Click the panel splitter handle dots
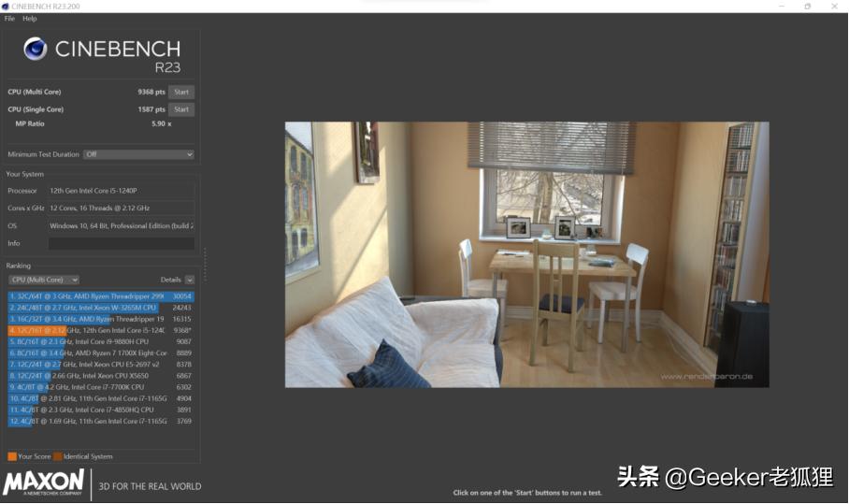Screen dimensions: 849x504 point(205,265)
